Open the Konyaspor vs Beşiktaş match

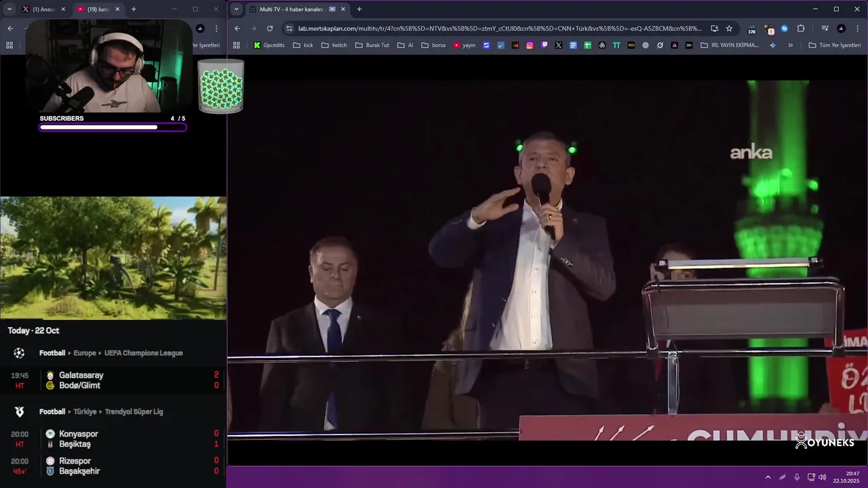(x=113, y=439)
